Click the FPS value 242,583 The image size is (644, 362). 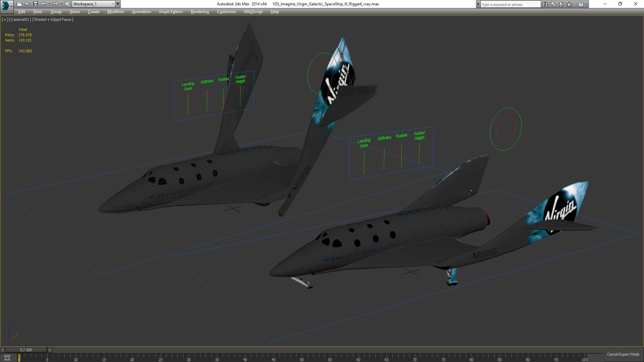tap(25, 51)
